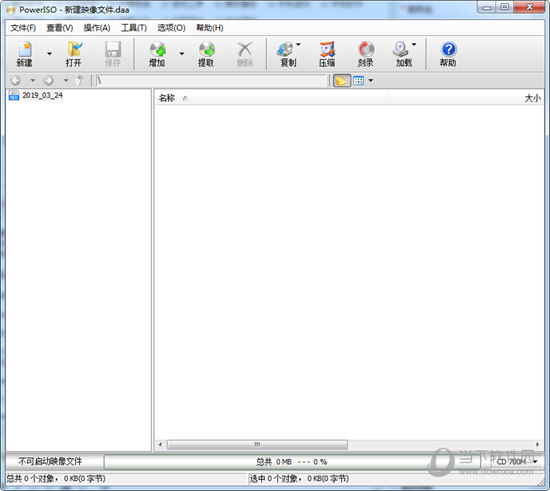
Task: Open the Action 操作(A) menu
Action: [97, 28]
